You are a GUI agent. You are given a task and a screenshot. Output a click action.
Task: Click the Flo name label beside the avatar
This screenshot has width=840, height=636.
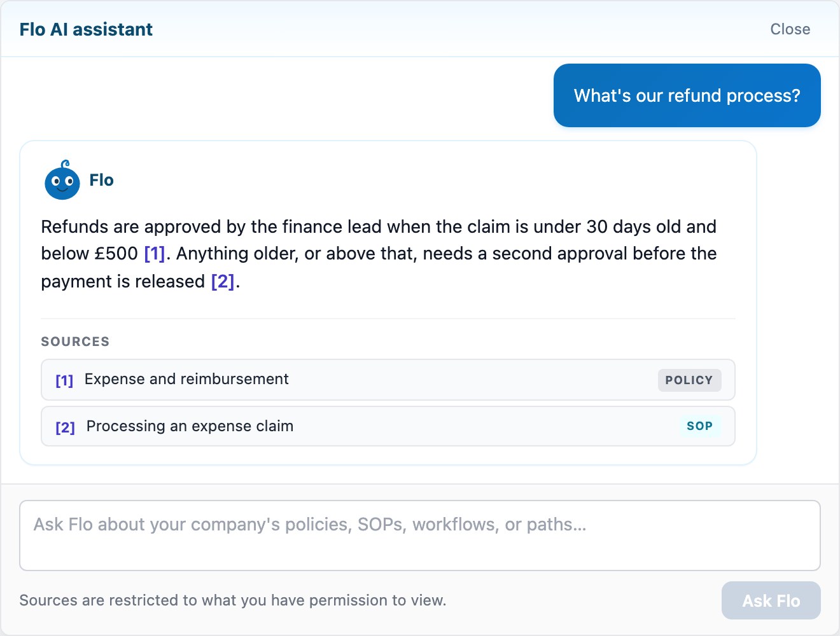point(101,180)
